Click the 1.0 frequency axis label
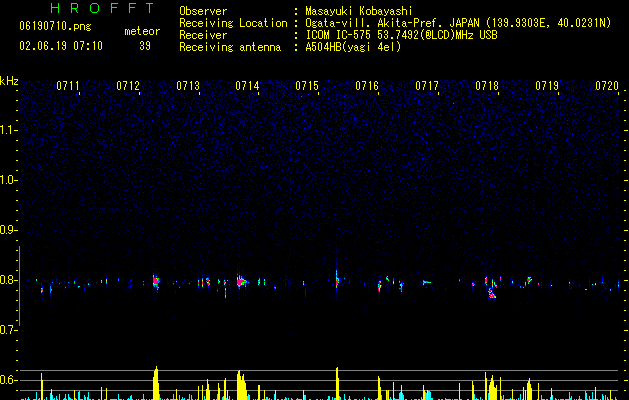629x400 pixels. point(9,180)
